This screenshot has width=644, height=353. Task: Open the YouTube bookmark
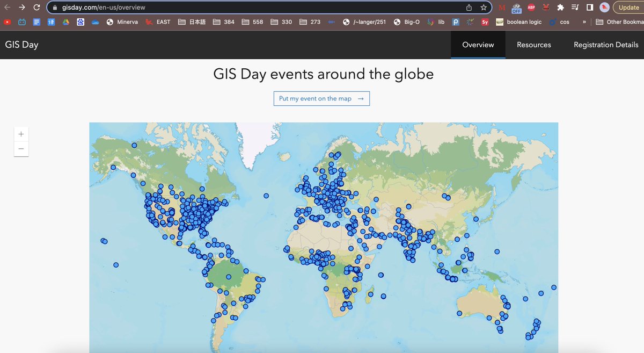click(8, 22)
